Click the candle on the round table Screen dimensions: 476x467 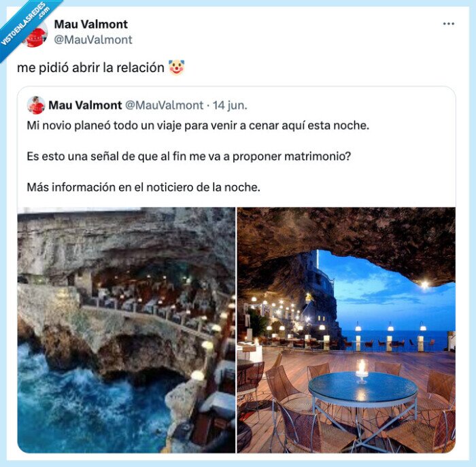pyautogui.click(x=362, y=371)
